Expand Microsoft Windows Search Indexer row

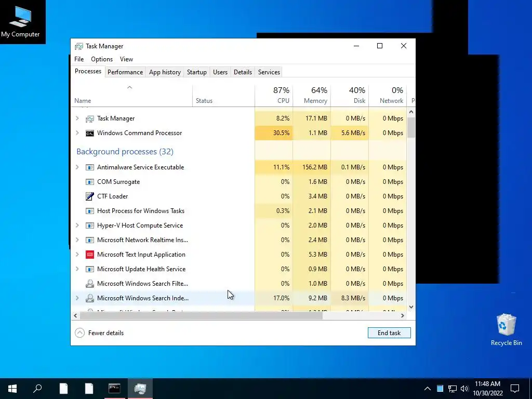point(77,298)
